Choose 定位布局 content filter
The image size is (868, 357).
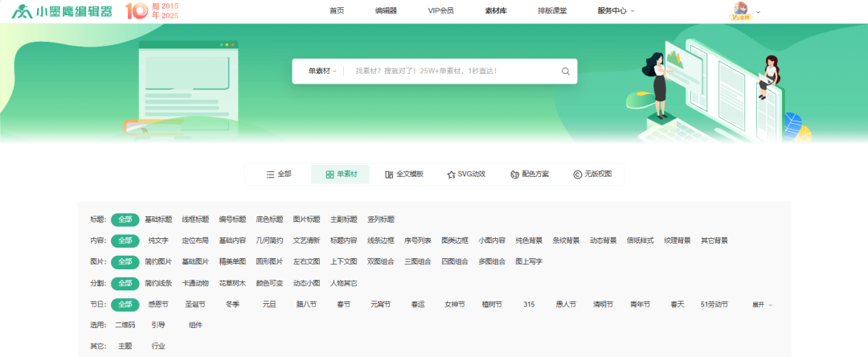[x=195, y=240]
